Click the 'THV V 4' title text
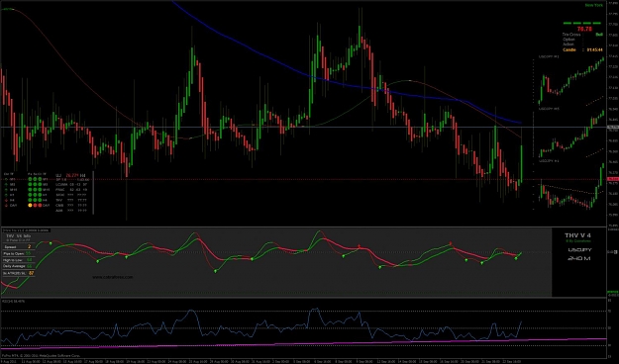 (578, 235)
